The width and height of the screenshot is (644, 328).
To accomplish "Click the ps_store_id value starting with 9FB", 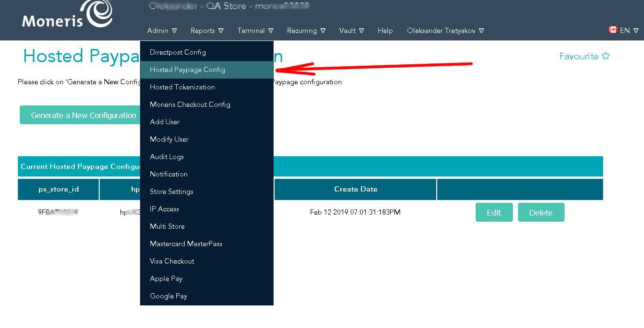I will pyautogui.click(x=58, y=212).
